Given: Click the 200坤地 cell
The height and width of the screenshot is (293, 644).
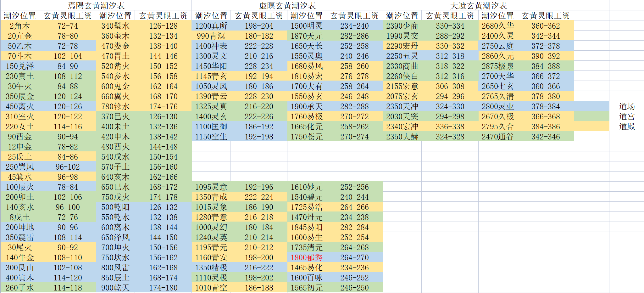Looking at the screenshot, I should pyautogui.click(x=20, y=227).
